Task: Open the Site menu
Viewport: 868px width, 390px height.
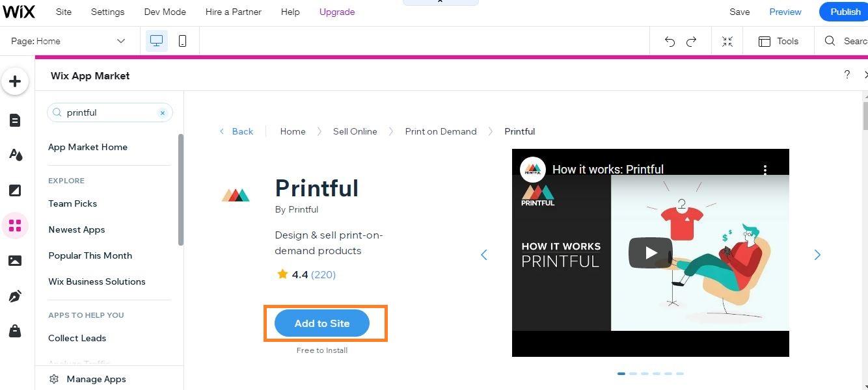Action: tap(64, 12)
